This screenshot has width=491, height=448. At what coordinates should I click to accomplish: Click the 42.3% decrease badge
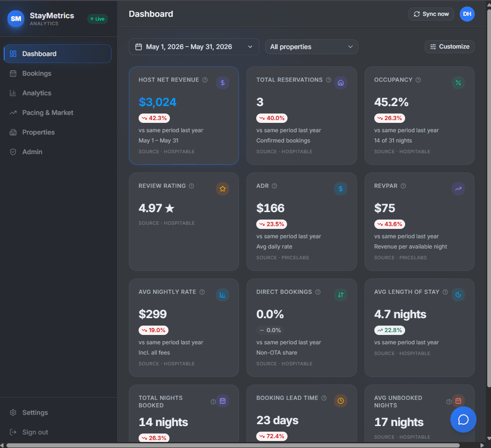click(154, 118)
